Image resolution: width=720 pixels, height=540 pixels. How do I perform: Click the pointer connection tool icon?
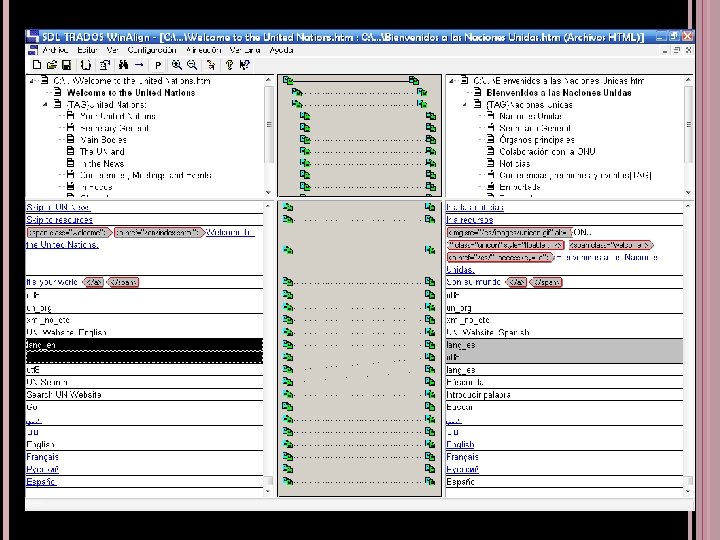[x=211, y=65]
